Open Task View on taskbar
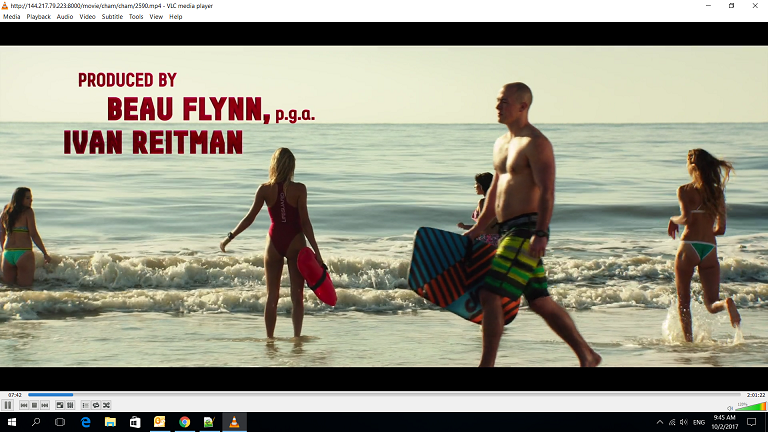Viewport: 768px width, 432px height. 60,422
